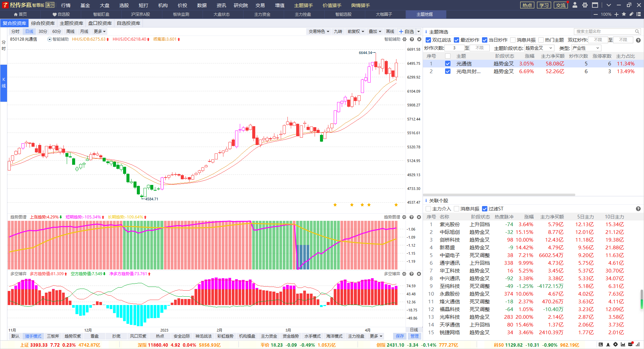Image resolution: width=644 pixels, height=349 pixels.
Task: Uncheck the 光通信 theme row checkbox
Action: click(x=448, y=63)
